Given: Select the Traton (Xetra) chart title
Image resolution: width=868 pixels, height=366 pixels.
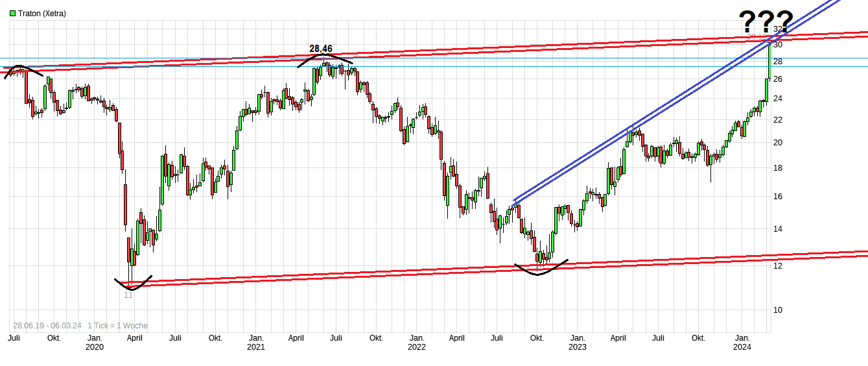Looking at the screenshot, I should tap(41, 14).
